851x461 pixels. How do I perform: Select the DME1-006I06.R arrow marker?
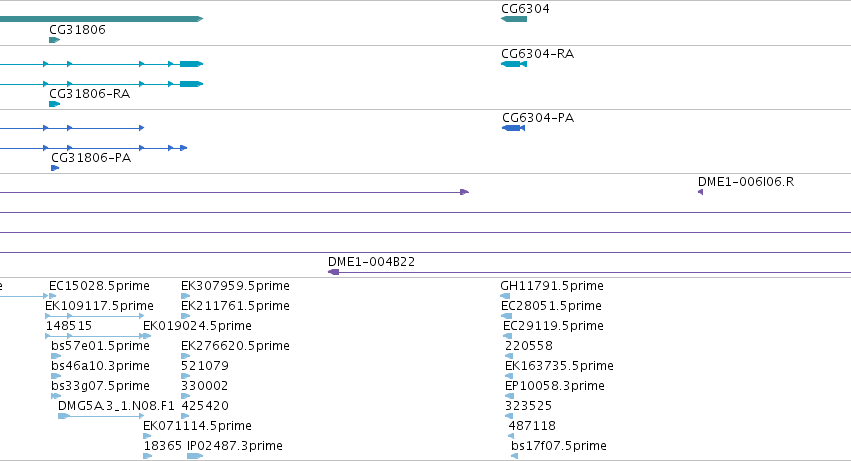tap(701, 192)
